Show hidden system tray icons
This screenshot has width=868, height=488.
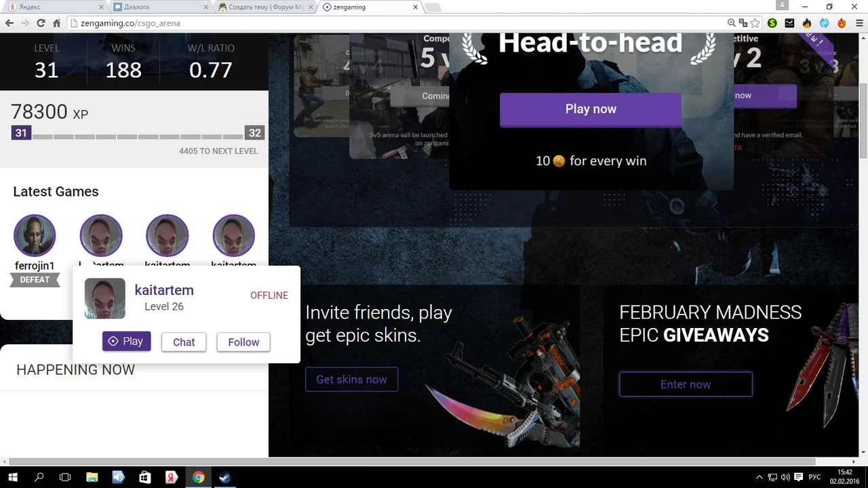[759, 477]
